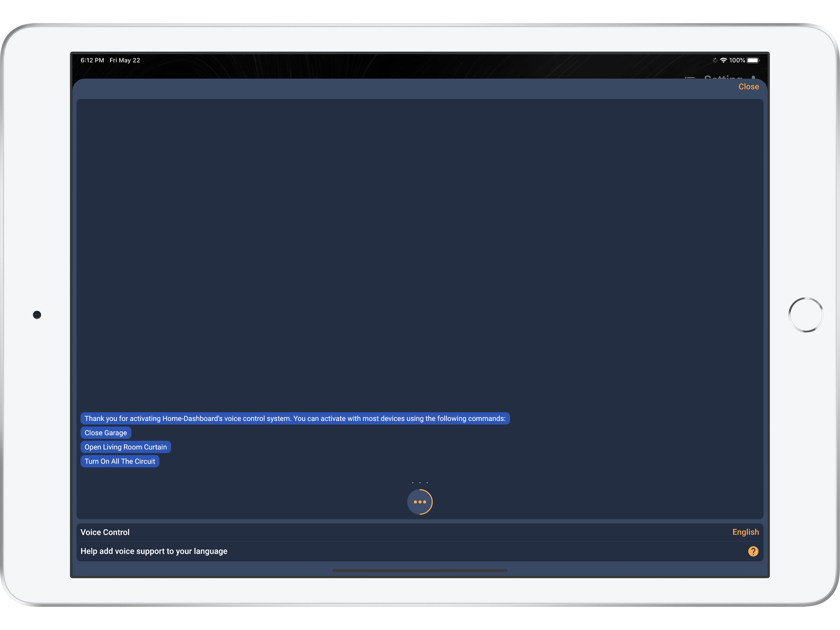Tap the home indicator bar at the bottom

coord(420,570)
